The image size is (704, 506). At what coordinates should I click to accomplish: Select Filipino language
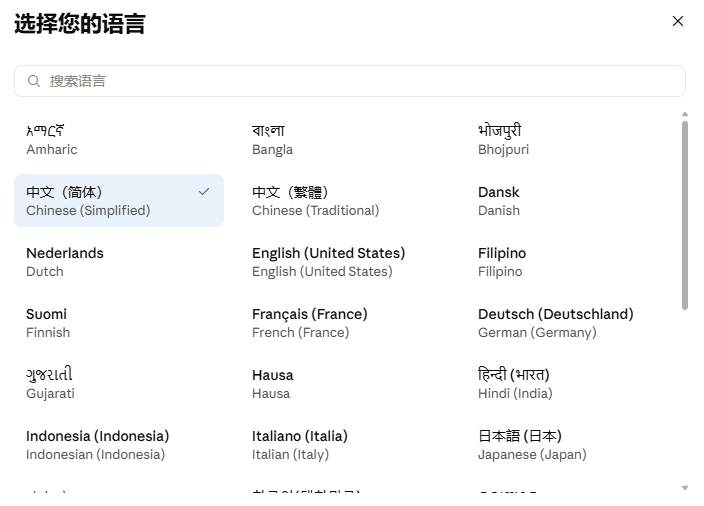[x=571, y=262]
